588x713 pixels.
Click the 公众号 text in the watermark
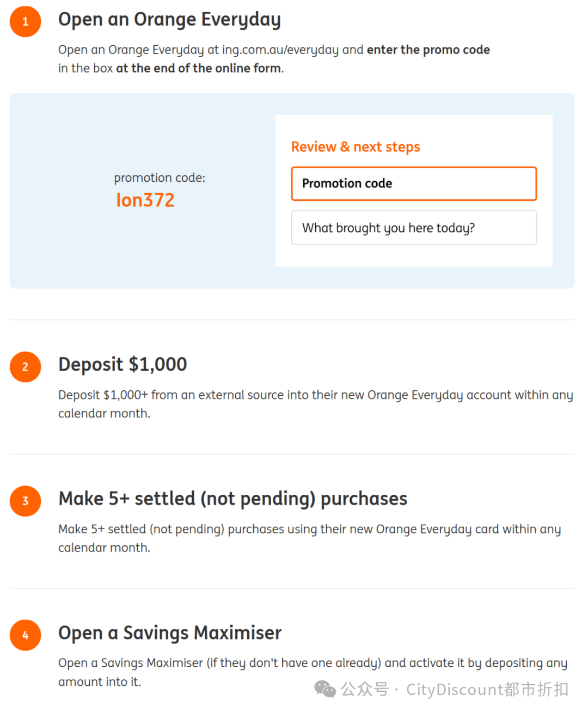[x=364, y=690]
